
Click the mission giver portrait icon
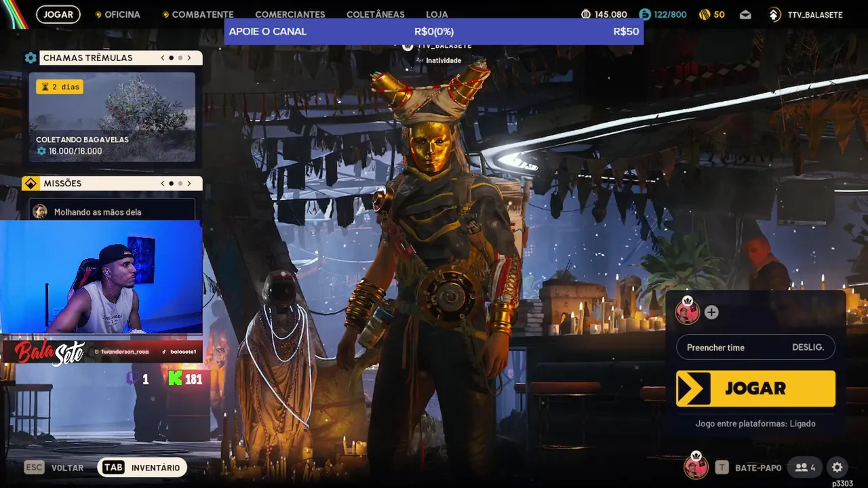[40, 211]
